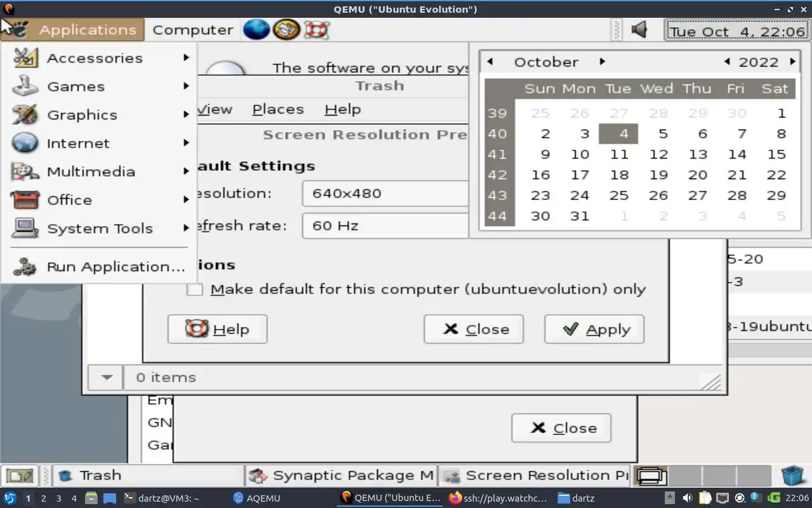
Task: Click the lower Close button behind Trash window
Action: [561, 428]
